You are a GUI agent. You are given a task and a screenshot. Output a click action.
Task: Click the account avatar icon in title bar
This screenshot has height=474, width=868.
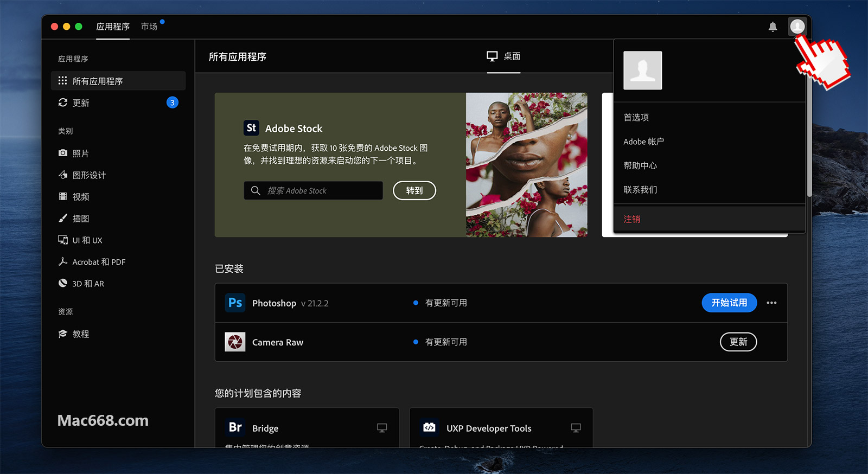point(797,26)
